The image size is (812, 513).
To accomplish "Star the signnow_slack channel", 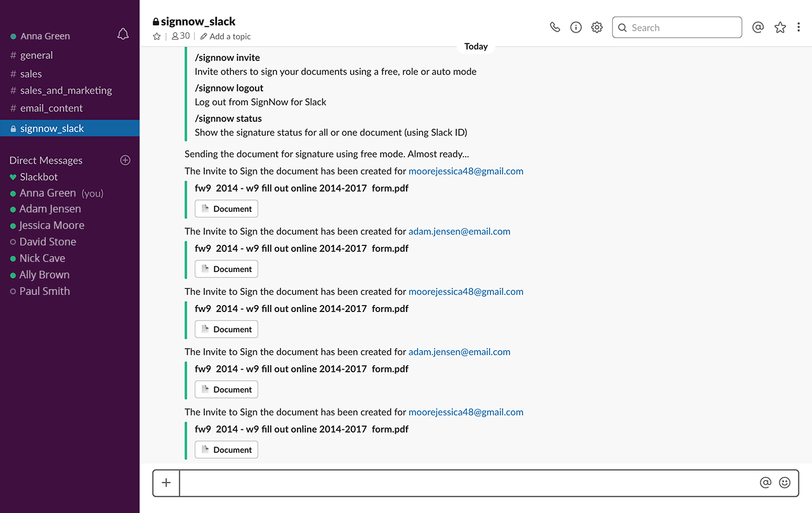I will (x=157, y=36).
